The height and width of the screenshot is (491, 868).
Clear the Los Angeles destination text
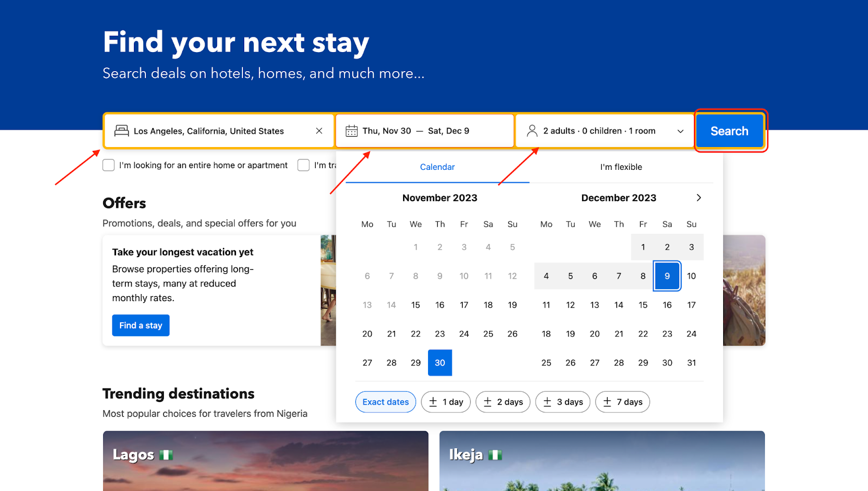click(319, 131)
